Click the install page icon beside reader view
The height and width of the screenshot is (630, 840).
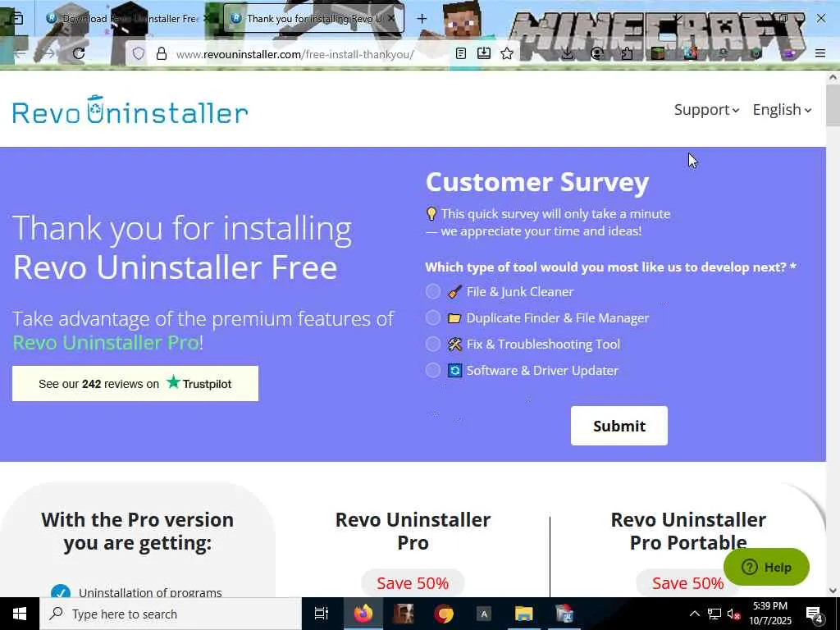point(484,53)
